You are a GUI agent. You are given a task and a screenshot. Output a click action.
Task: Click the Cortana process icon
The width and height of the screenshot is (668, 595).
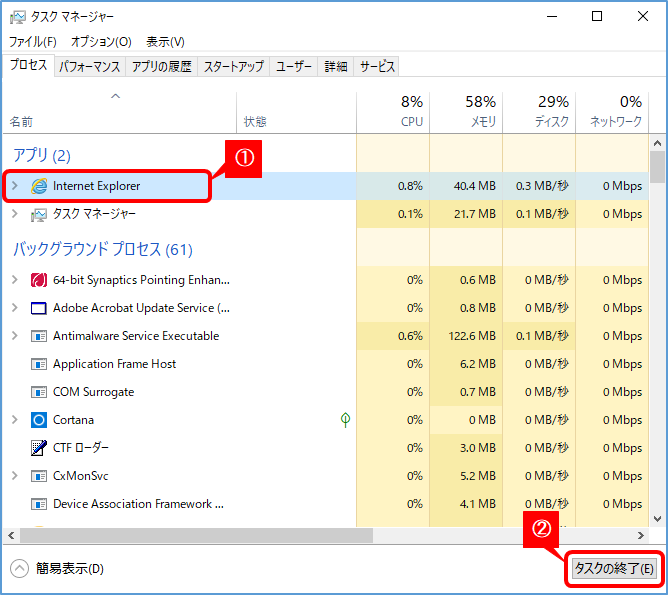(x=39, y=420)
